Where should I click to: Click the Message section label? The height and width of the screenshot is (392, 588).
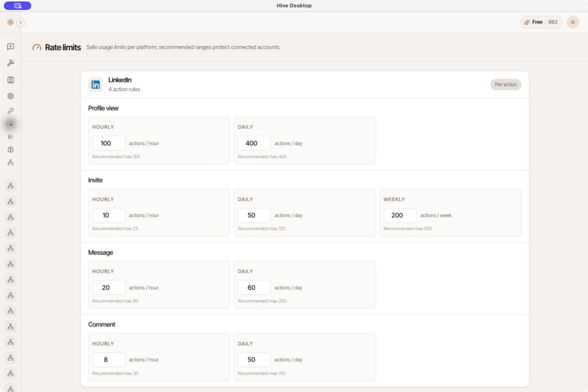(101, 253)
